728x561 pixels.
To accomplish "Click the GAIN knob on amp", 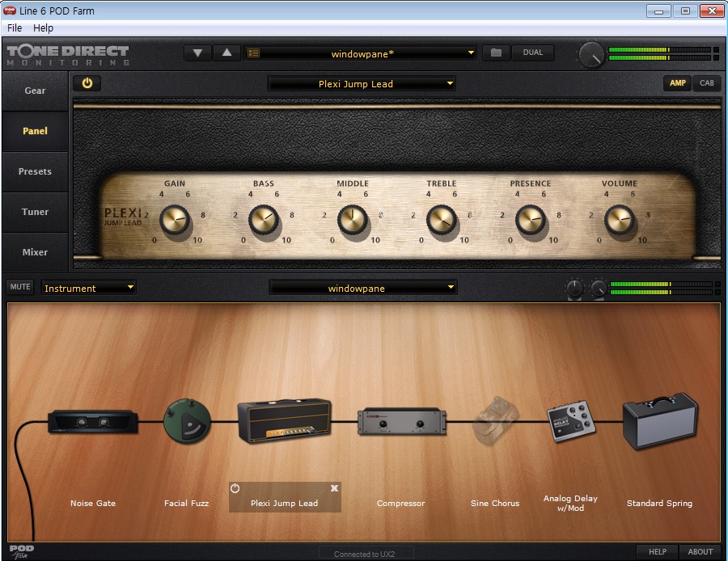I will 174,219.
